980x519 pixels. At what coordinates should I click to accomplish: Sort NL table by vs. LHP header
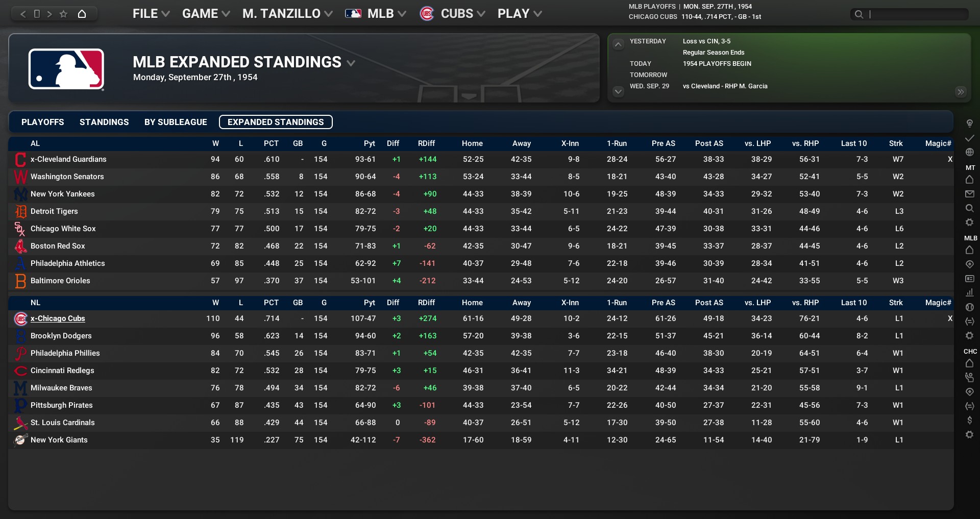(757, 303)
